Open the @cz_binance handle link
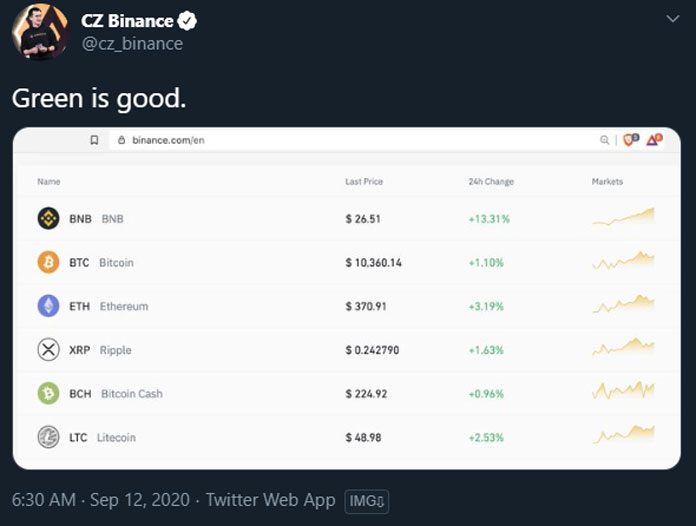The image size is (696, 526). pyautogui.click(x=132, y=44)
